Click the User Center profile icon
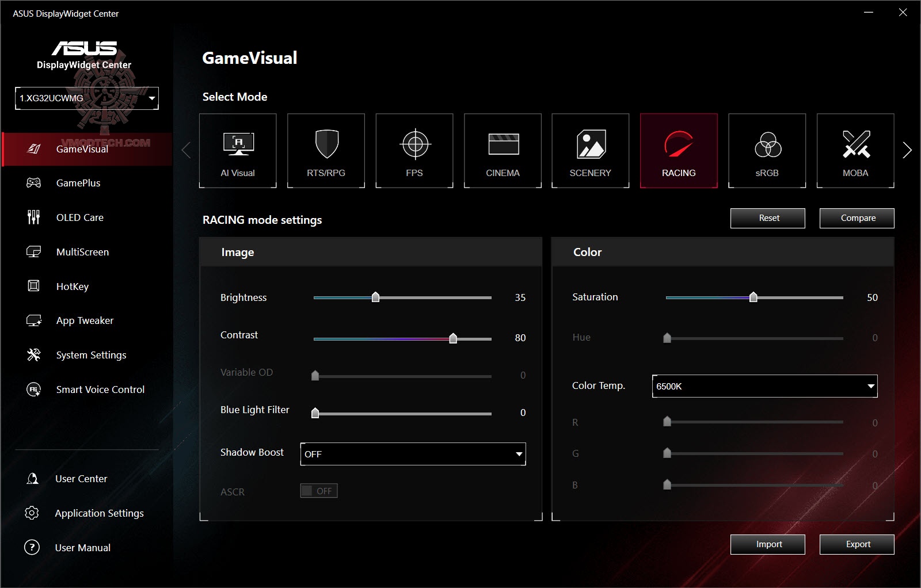921x588 pixels. point(32,479)
